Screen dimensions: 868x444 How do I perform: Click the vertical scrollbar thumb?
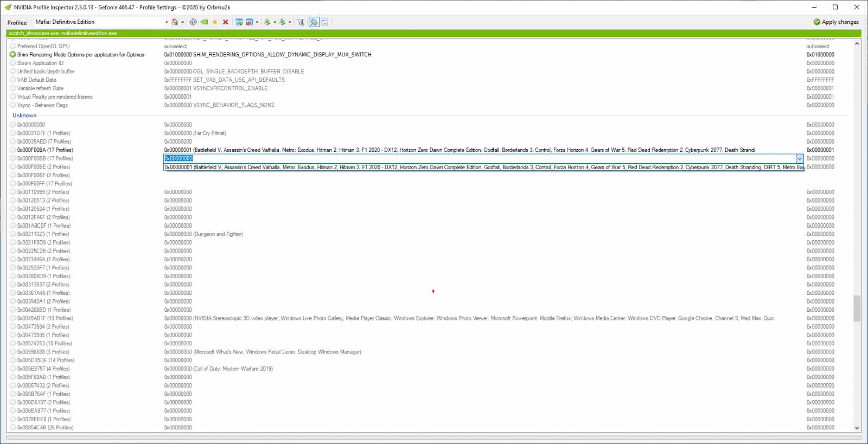pyautogui.click(x=857, y=308)
